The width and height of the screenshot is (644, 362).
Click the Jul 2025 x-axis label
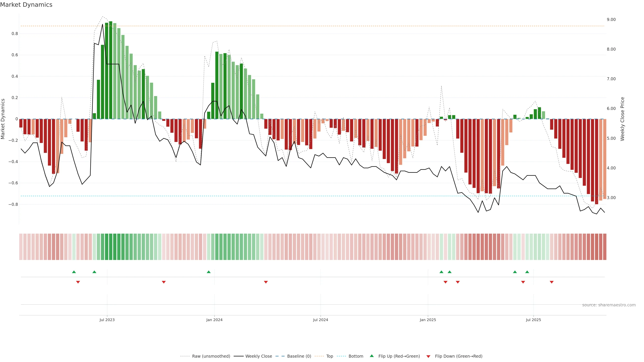533,320
